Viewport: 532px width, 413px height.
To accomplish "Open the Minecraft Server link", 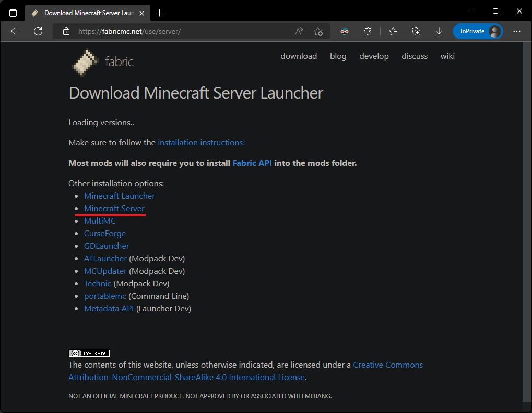I will tap(114, 209).
